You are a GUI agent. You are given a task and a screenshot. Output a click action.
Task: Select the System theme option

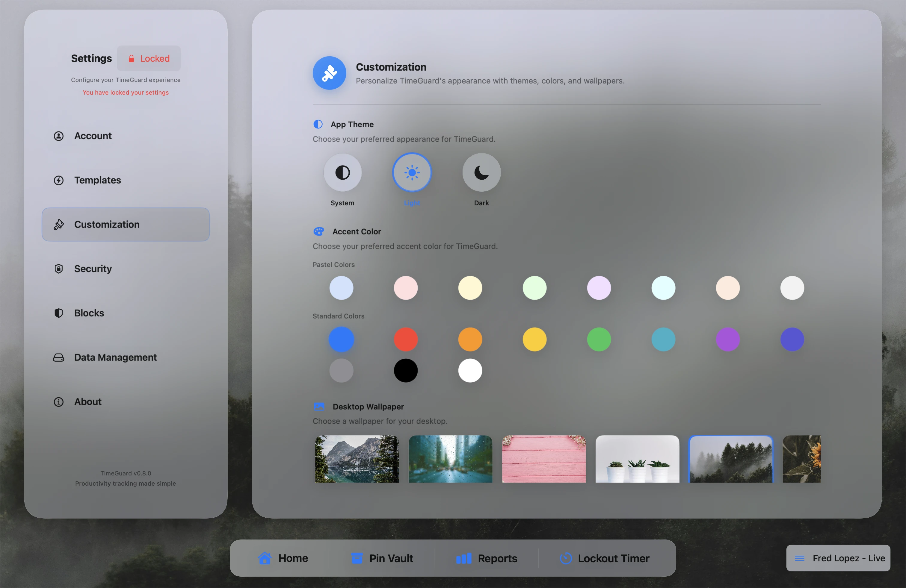pyautogui.click(x=342, y=172)
